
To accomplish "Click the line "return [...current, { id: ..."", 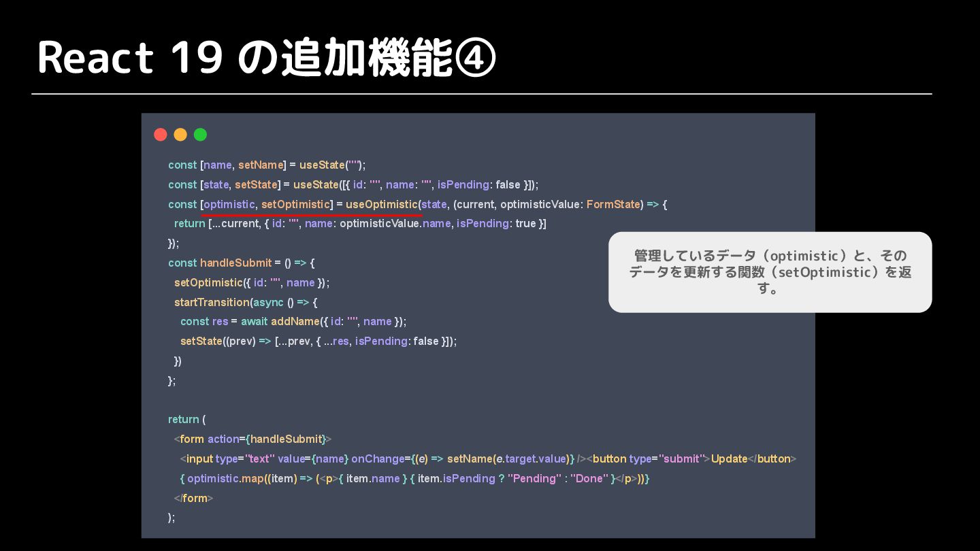I will point(360,224).
